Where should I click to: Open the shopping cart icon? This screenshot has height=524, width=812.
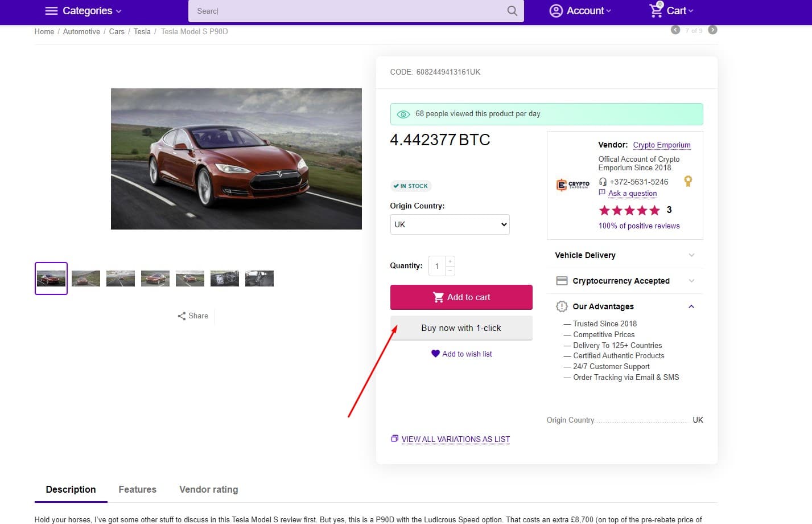tap(656, 10)
